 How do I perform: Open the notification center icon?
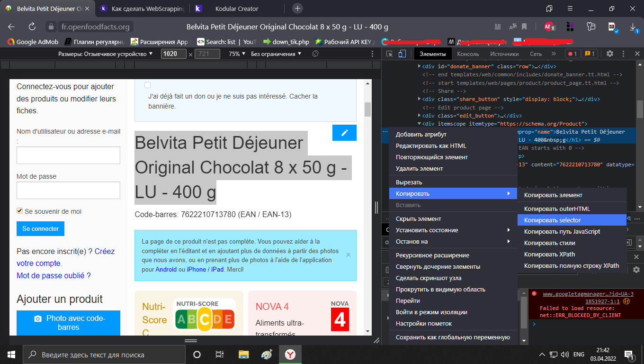click(629, 355)
